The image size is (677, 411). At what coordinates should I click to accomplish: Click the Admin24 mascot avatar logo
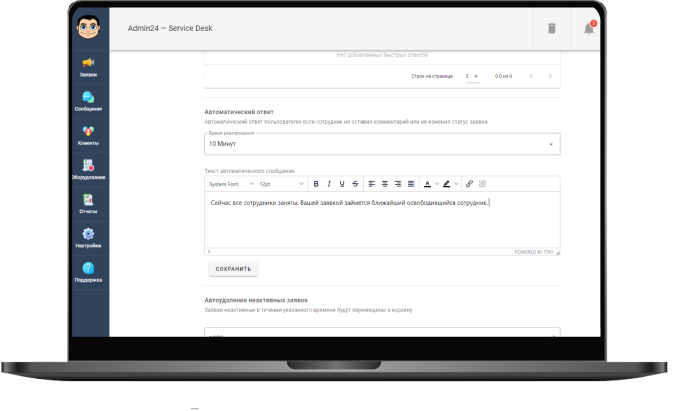click(x=89, y=28)
